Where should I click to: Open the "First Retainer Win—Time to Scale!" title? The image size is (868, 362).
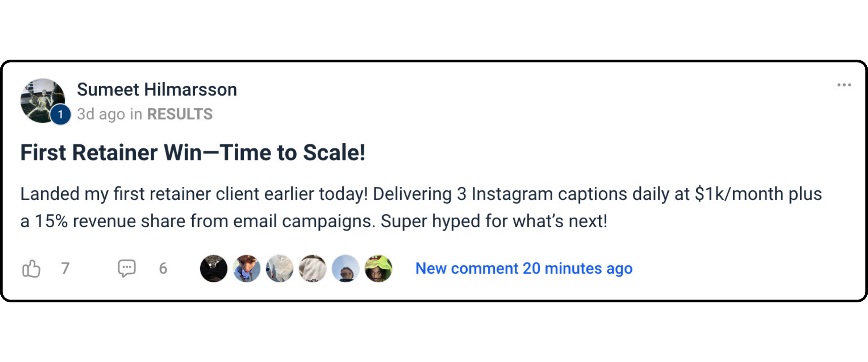tap(193, 153)
